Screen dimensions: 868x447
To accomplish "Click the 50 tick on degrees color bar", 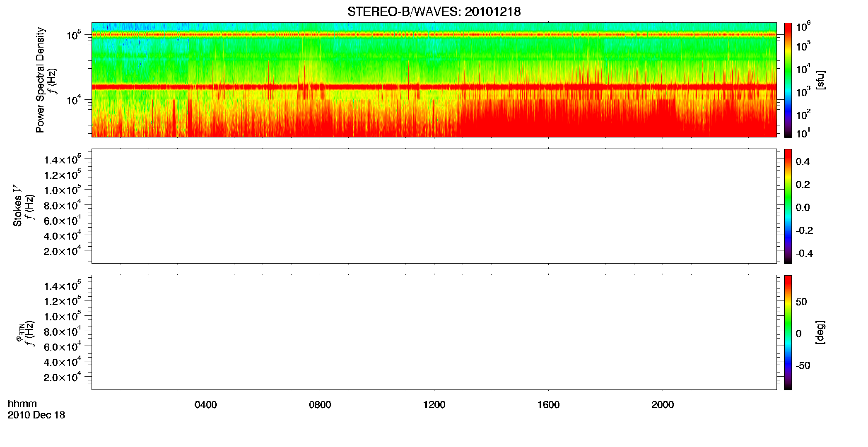I will [x=801, y=302].
